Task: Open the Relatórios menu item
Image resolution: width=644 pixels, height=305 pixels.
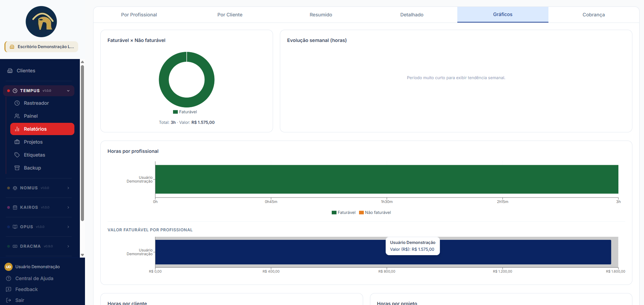Action: pyautogui.click(x=42, y=129)
